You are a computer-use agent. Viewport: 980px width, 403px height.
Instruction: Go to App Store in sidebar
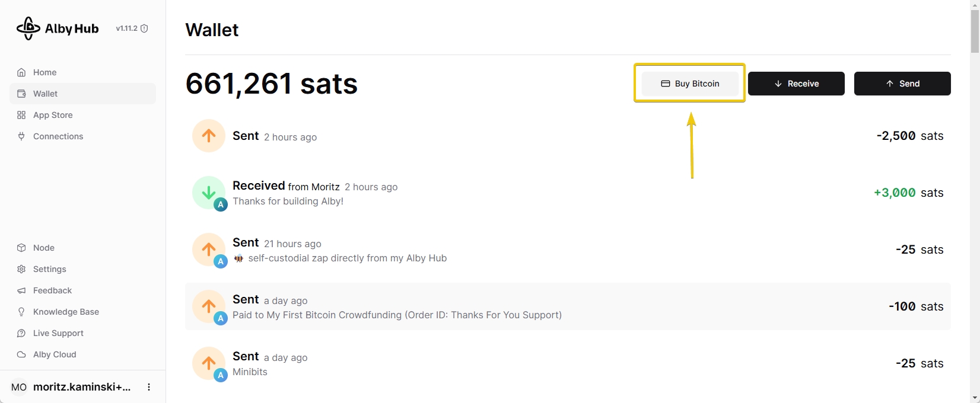point(53,115)
